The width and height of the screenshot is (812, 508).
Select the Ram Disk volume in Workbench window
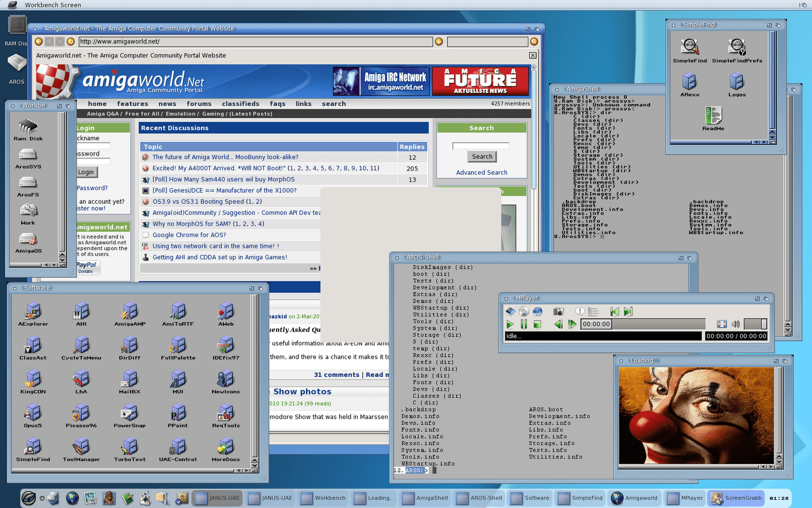[28, 131]
